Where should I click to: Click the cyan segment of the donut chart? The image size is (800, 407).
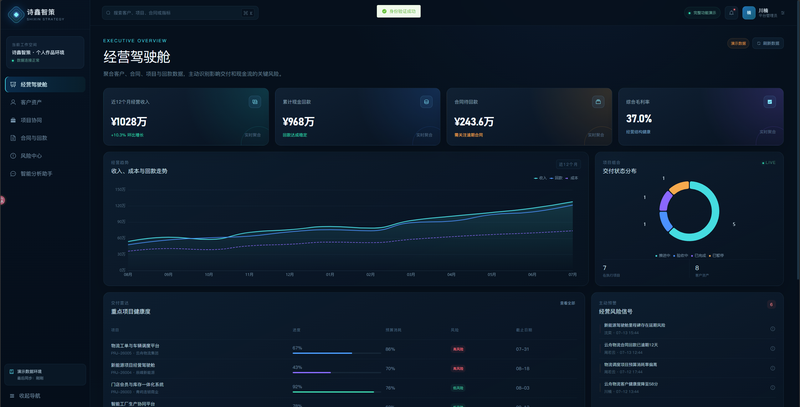point(715,212)
